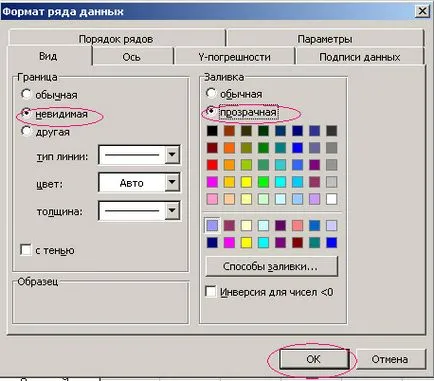Select обычная radio under Граница
Image resolution: width=434 pixels, height=381 pixels.
pos(26,94)
